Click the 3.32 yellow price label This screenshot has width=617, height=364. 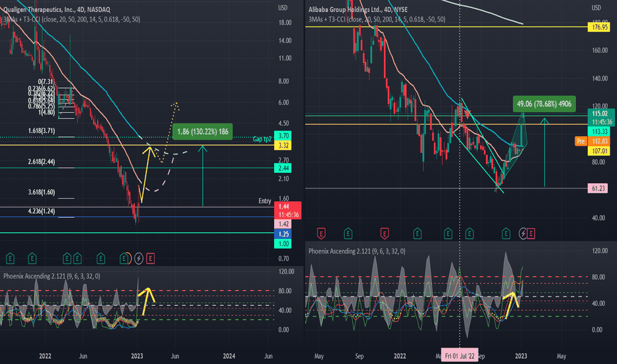tap(283, 146)
